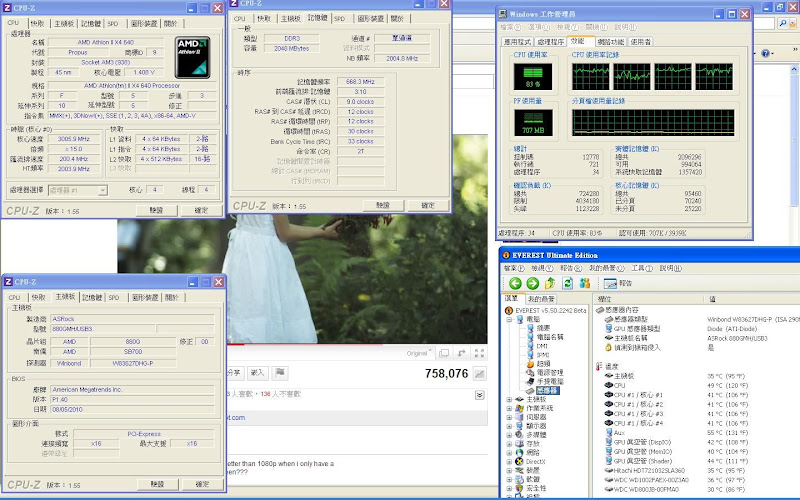
Task: Open 快取 tab in top-left CPU-Z window
Action: coord(38,23)
